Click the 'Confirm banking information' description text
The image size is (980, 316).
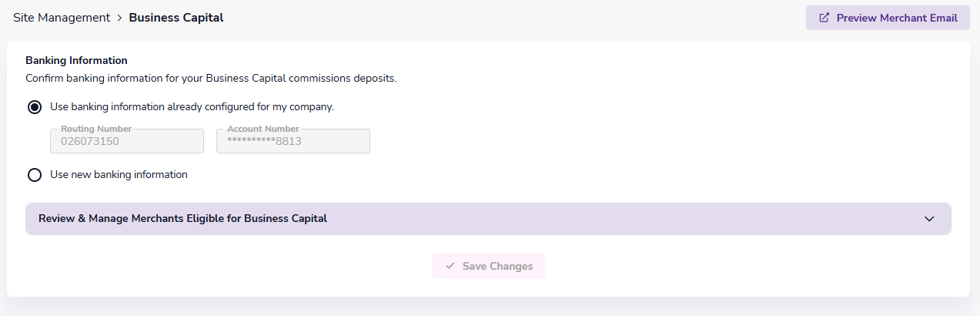point(211,78)
